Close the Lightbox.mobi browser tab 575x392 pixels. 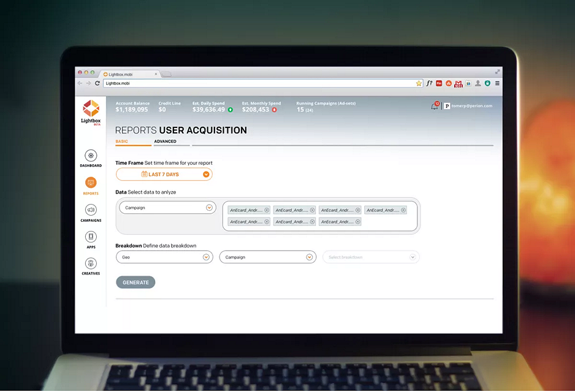tap(156, 74)
